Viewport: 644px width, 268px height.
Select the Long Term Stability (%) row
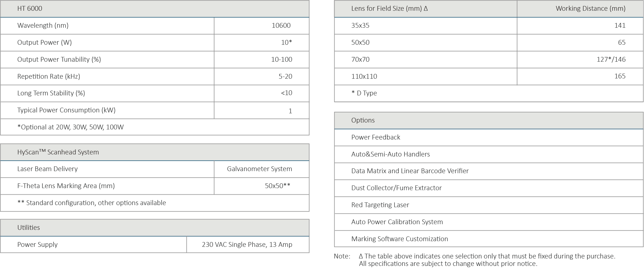(x=51, y=93)
